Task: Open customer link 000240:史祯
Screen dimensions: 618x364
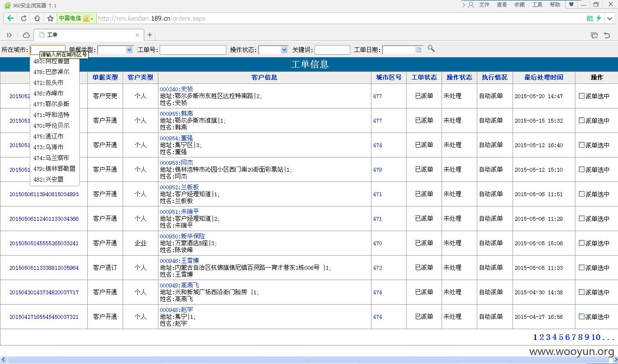Action: tap(176, 89)
